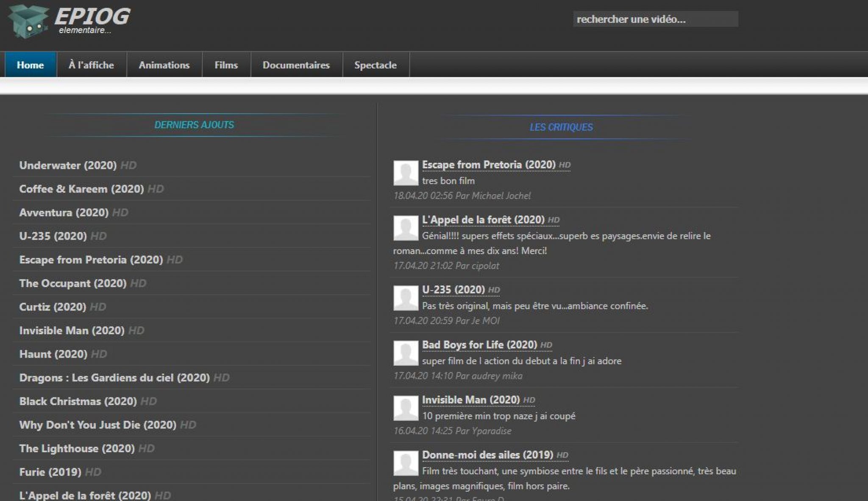Click The Lighthouse (2020) entry
This screenshot has height=501, width=868.
[x=77, y=448]
